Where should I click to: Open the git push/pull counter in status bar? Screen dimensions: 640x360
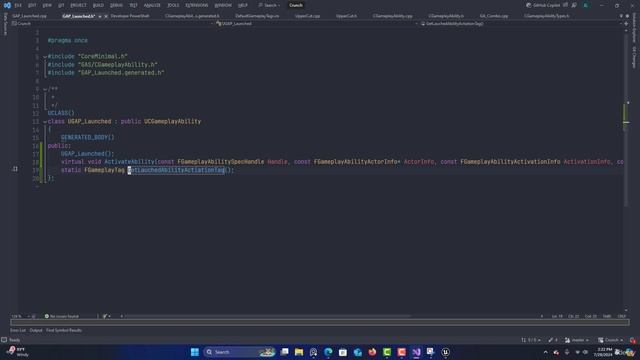coord(531,340)
